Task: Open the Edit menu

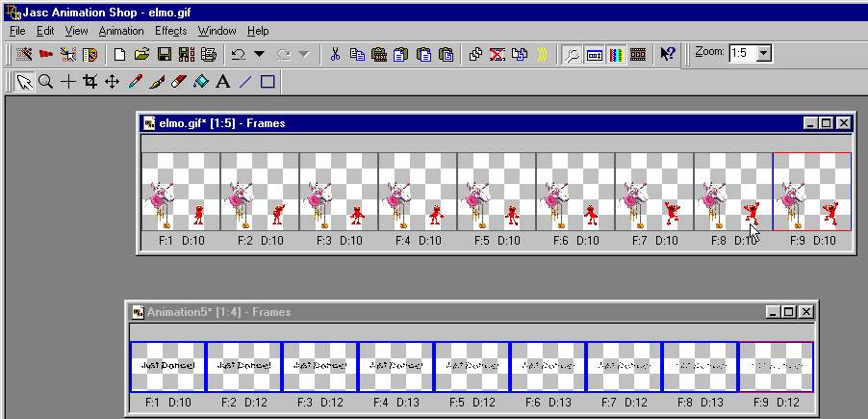Action: (45, 31)
